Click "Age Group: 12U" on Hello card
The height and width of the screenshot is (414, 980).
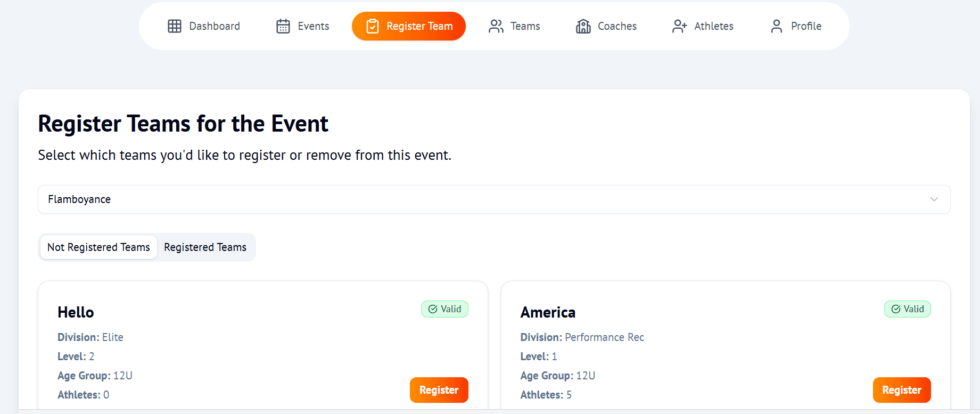pyautogui.click(x=95, y=376)
